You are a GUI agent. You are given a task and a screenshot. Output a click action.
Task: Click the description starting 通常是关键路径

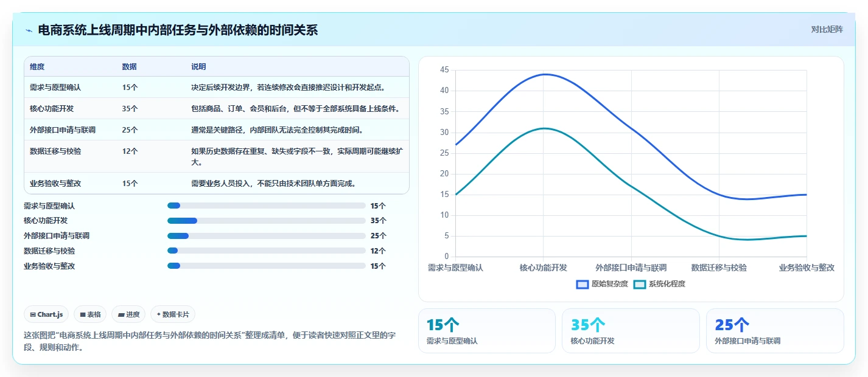(x=277, y=130)
